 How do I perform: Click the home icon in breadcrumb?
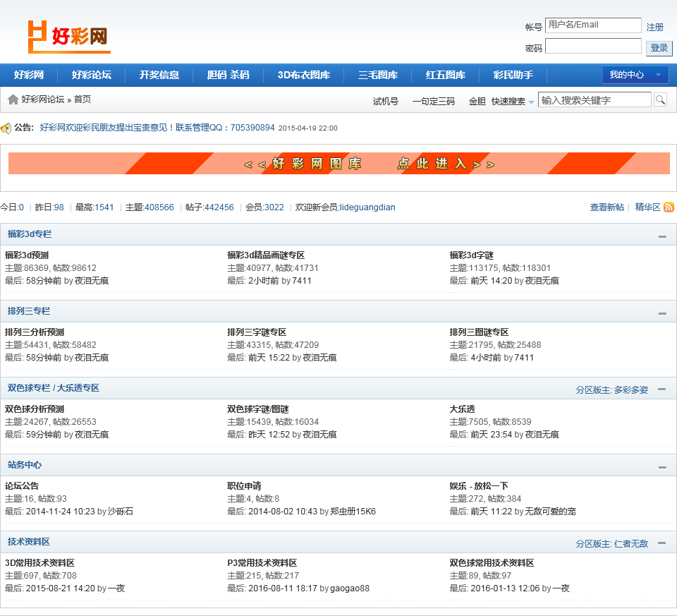pos(13,99)
